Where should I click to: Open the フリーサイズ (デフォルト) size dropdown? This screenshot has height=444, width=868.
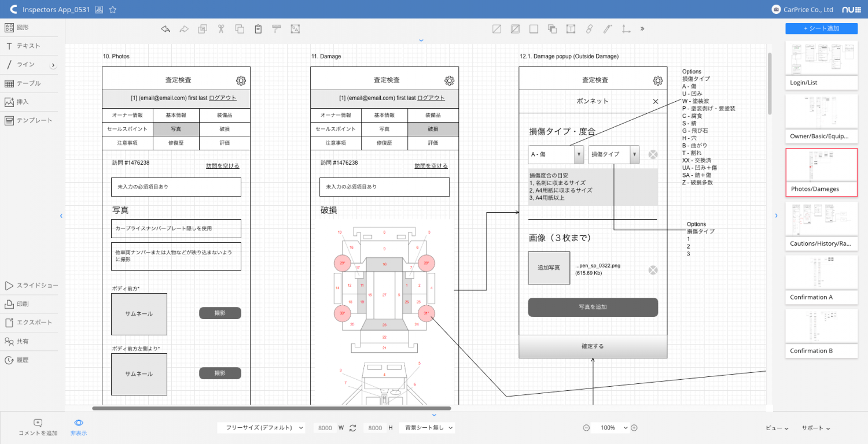tap(261, 428)
